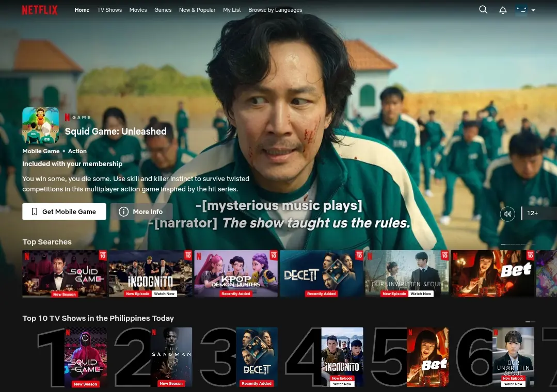The image size is (557, 392).
Task: Open KPop Demon Hunters thumbnail
Action: (x=236, y=274)
